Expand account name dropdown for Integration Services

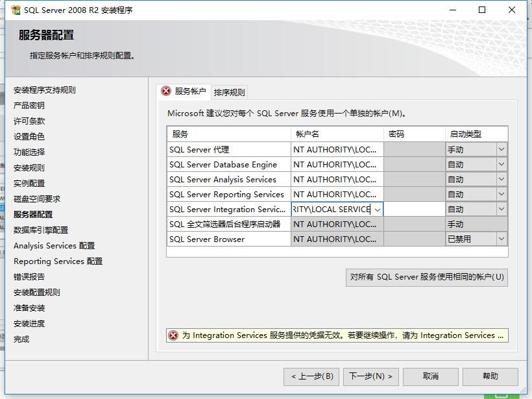tap(378, 210)
